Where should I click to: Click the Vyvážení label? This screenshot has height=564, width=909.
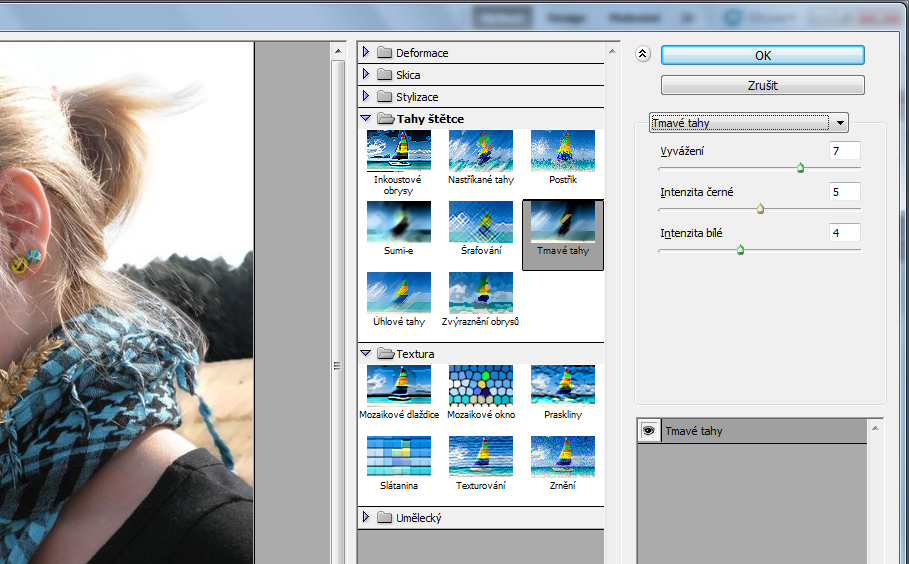point(682,151)
